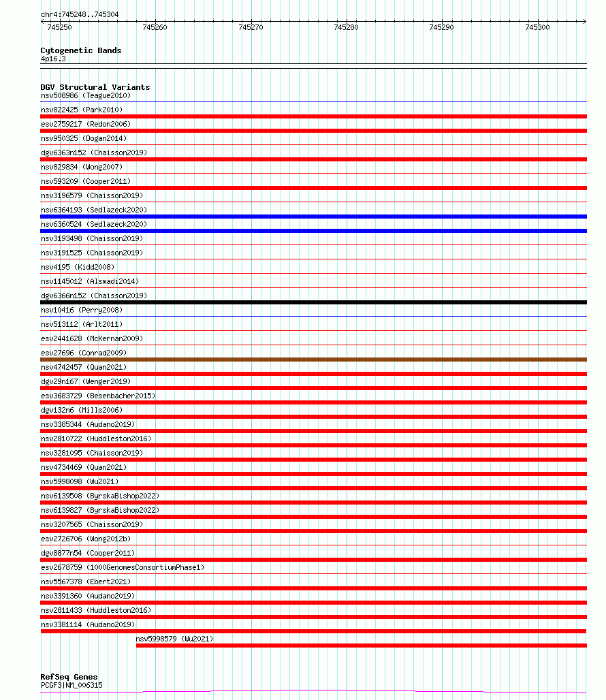Open variant nsv6364193 (Sedlazeck2020)
This screenshot has height=700, width=606.
[94, 210]
